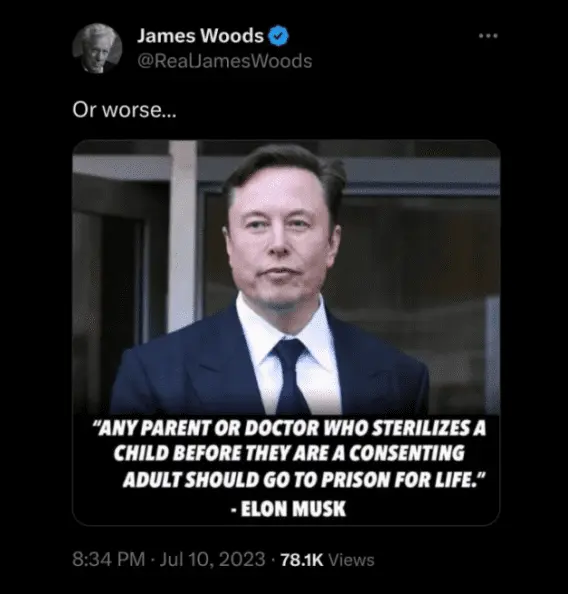Click the "Views" label
568x594 pixels.
click(351, 560)
